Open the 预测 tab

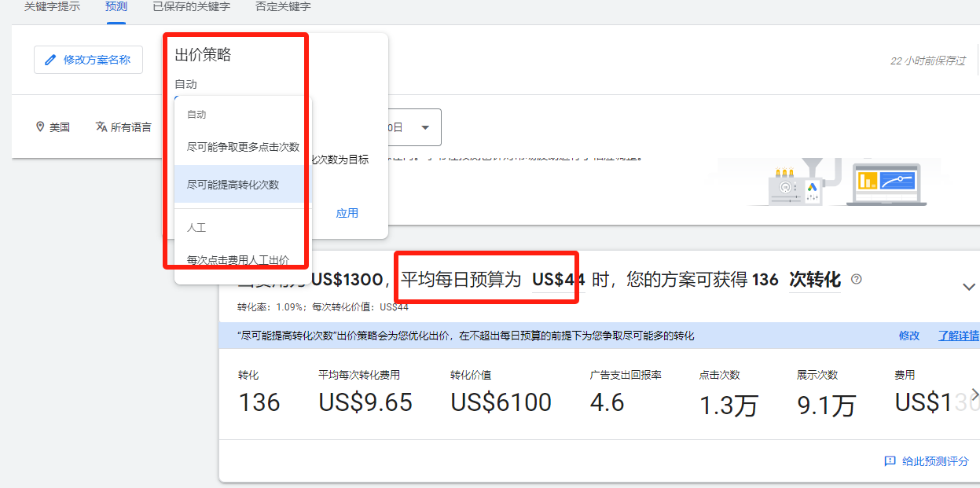(x=116, y=6)
